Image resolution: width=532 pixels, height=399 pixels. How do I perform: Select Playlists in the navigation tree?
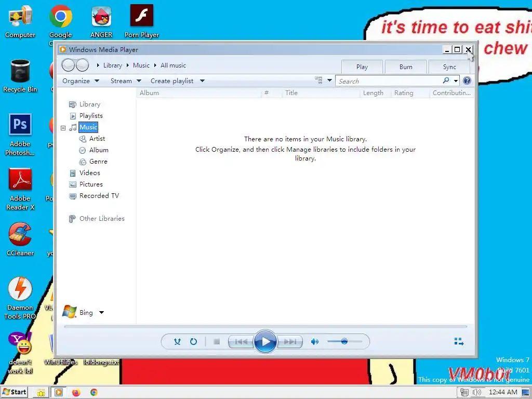tap(90, 116)
